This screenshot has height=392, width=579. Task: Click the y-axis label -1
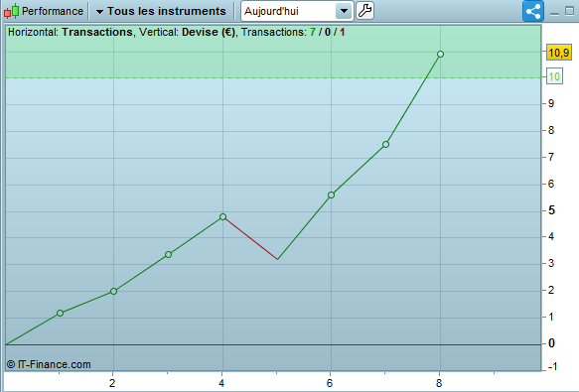coord(552,366)
